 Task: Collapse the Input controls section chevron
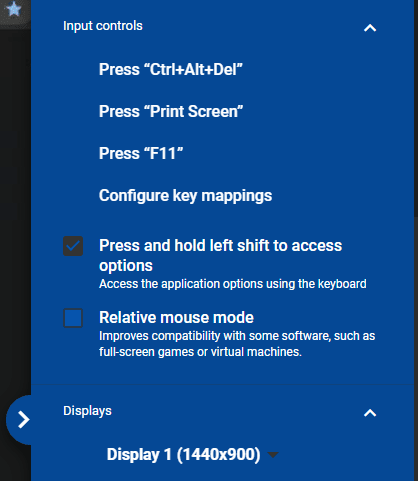pos(370,28)
